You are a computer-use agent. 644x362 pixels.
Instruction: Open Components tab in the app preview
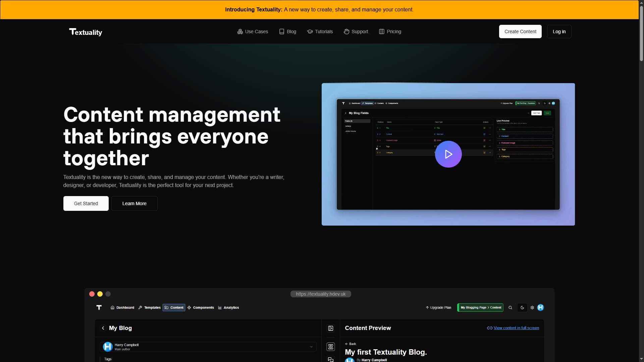pyautogui.click(x=201, y=307)
